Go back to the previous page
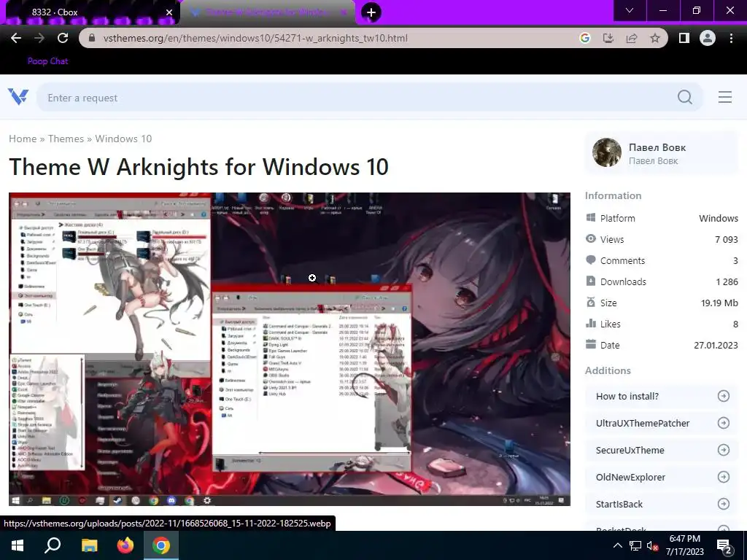The width and height of the screenshot is (747, 560). [16, 38]
